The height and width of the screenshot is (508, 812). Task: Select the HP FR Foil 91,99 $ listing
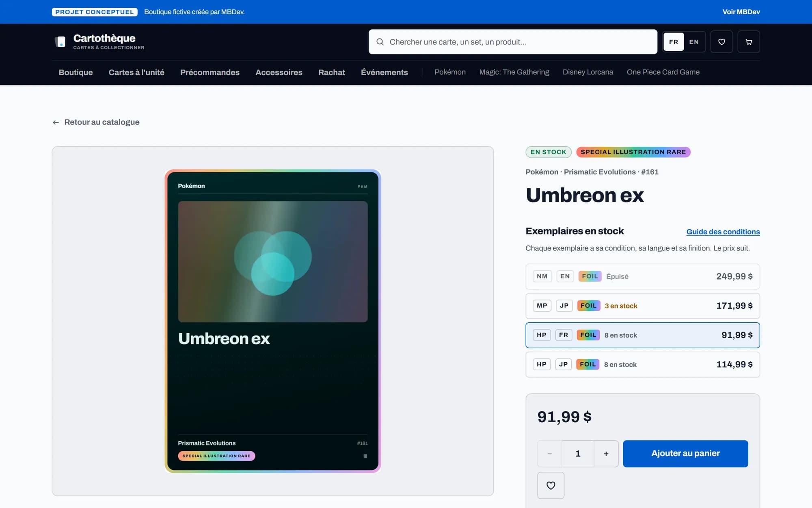point(643,335)
